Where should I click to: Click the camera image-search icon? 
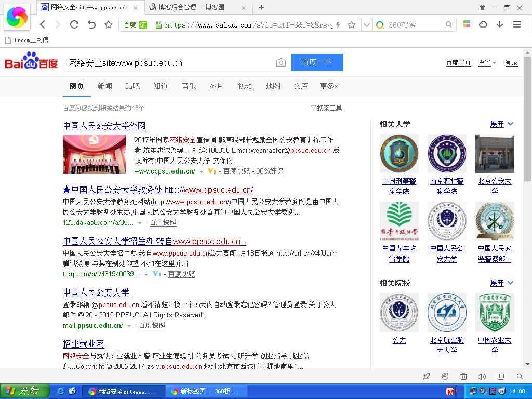[281, 62]
